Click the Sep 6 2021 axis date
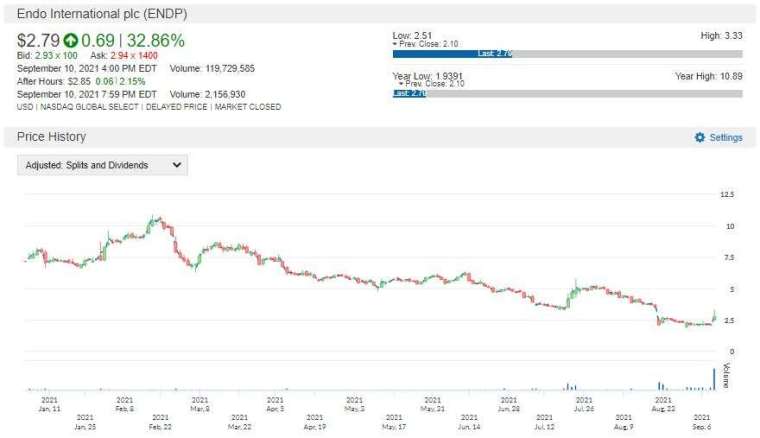The image size is (760, 438). 702,422
